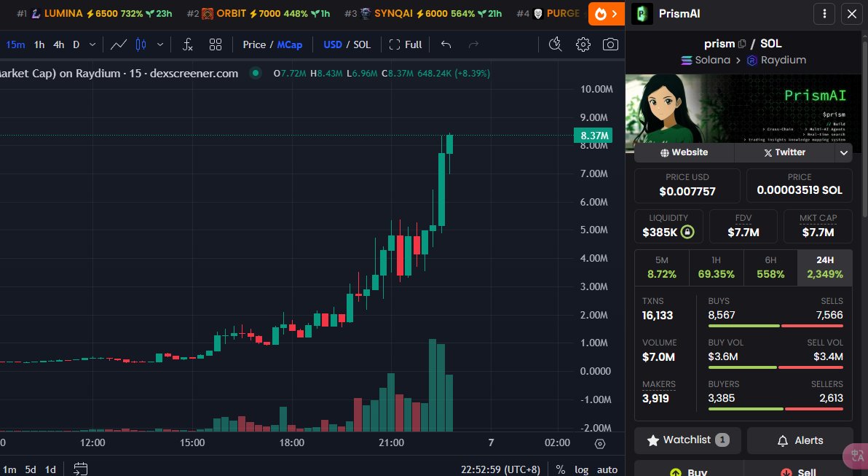Toggle the percent scale
Viewport: 868px width, 476px height.
click(x=560, y=469)
